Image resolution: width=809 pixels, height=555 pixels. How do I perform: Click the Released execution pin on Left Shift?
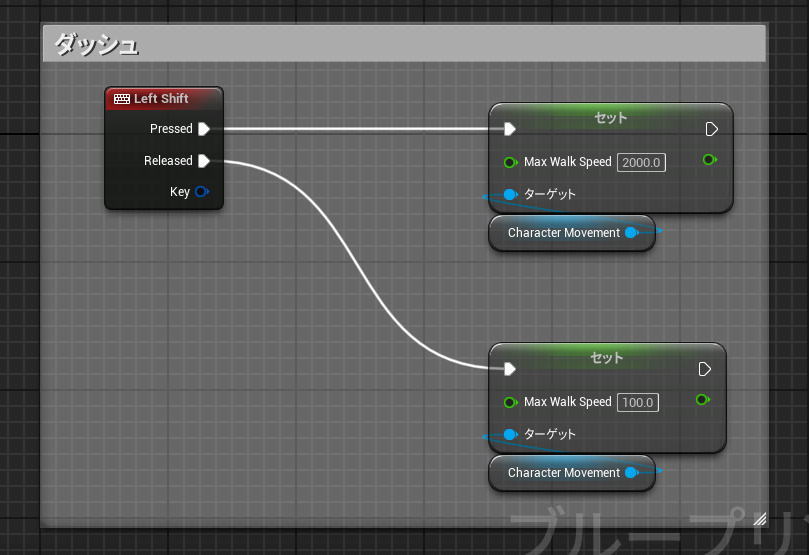coord(204,161)
